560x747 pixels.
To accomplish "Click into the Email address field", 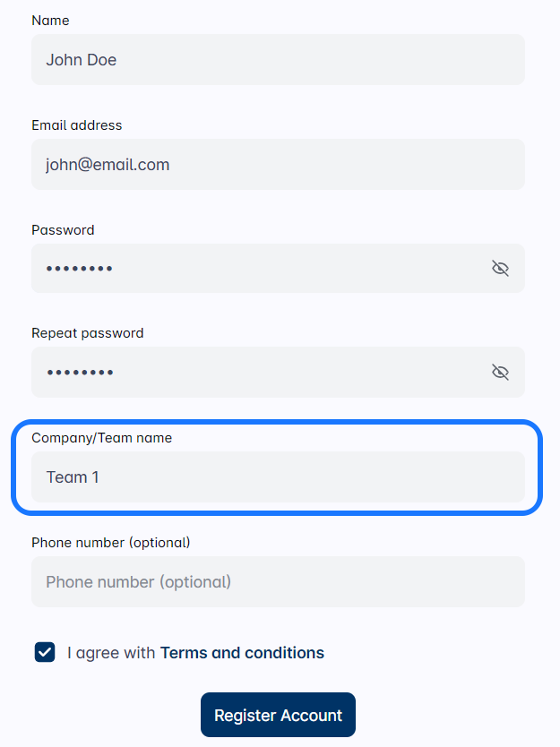I will click(x=278, y=165).
